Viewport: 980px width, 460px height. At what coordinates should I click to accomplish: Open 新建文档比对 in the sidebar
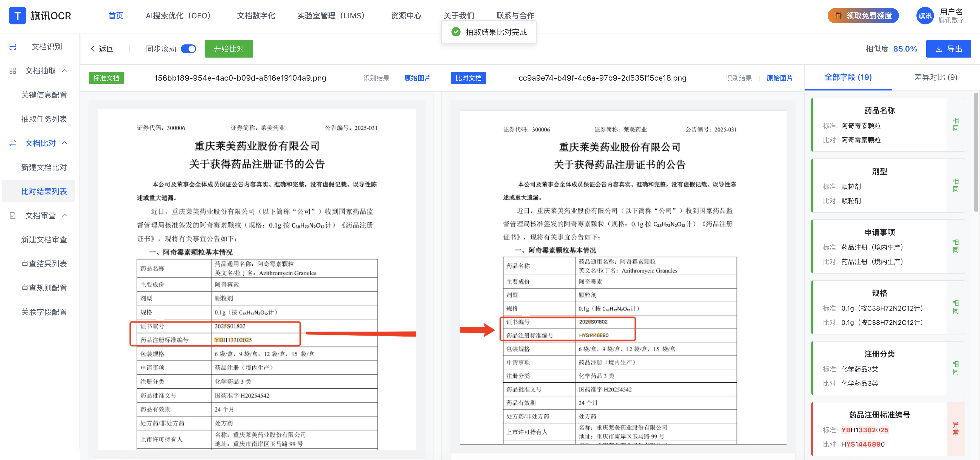44,167
